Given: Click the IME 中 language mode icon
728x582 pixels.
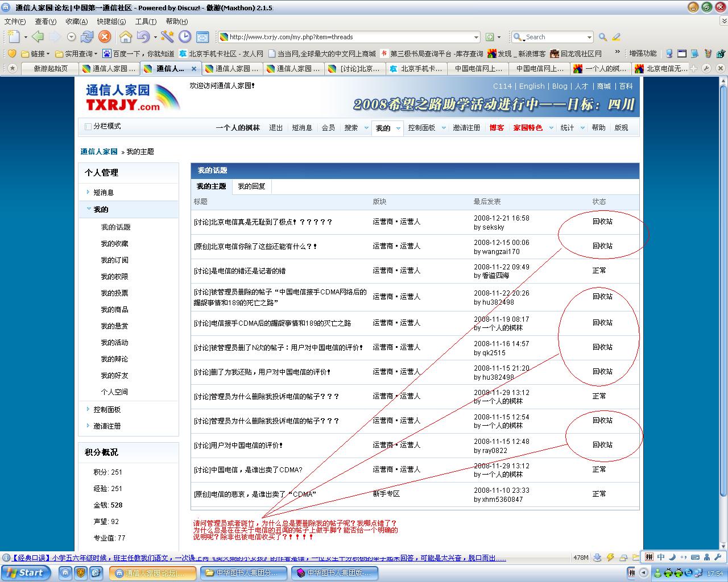Looking at the screenshot, I should tap(661, 558).
